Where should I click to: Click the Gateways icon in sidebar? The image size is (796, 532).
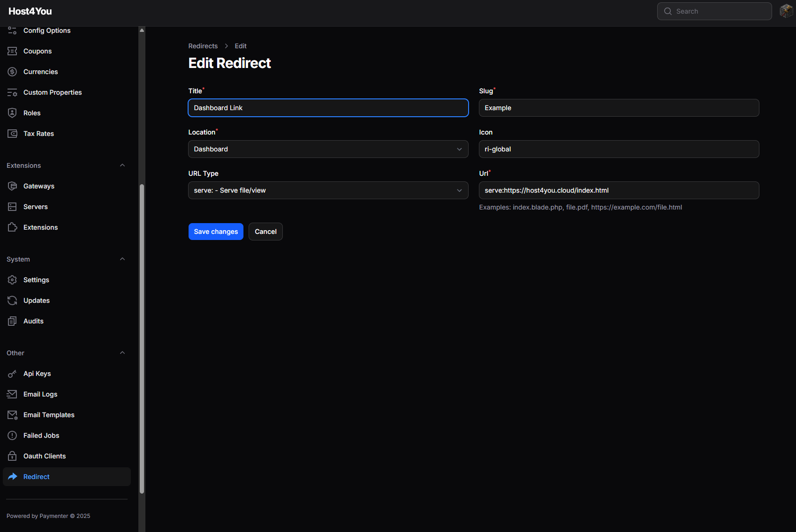12,186
